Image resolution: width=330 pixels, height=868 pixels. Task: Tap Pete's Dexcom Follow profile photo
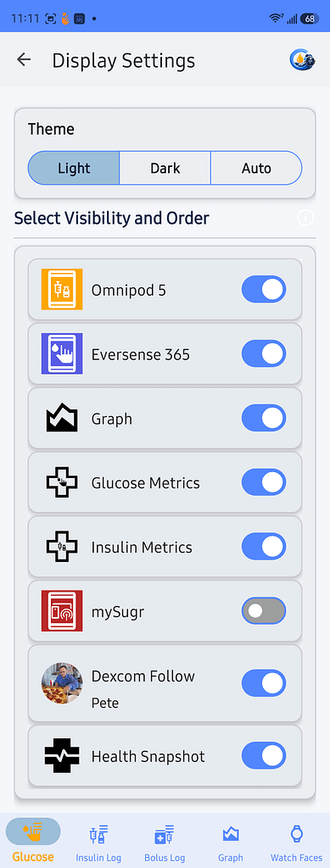62,683
